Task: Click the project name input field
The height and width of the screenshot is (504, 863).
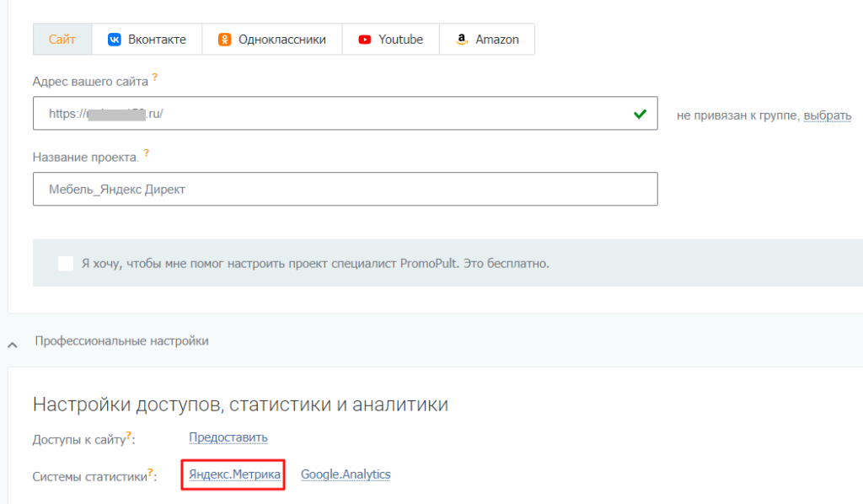Action: 345,190
